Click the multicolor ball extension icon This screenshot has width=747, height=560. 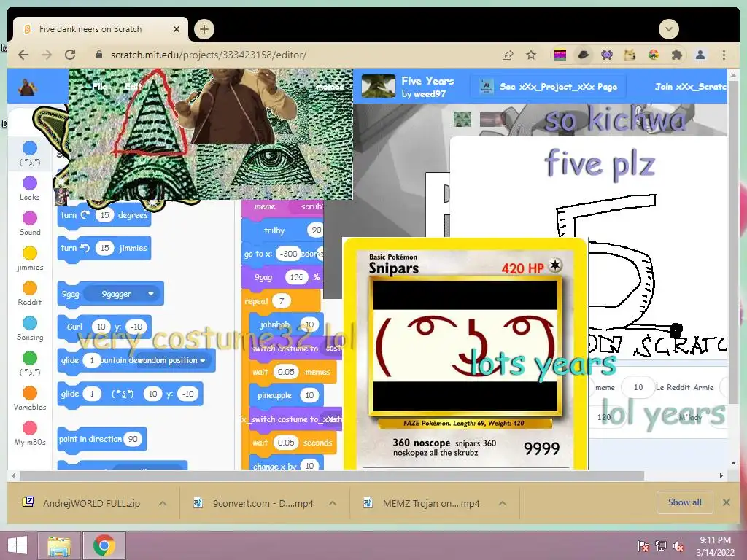click(x=653, y=55)
